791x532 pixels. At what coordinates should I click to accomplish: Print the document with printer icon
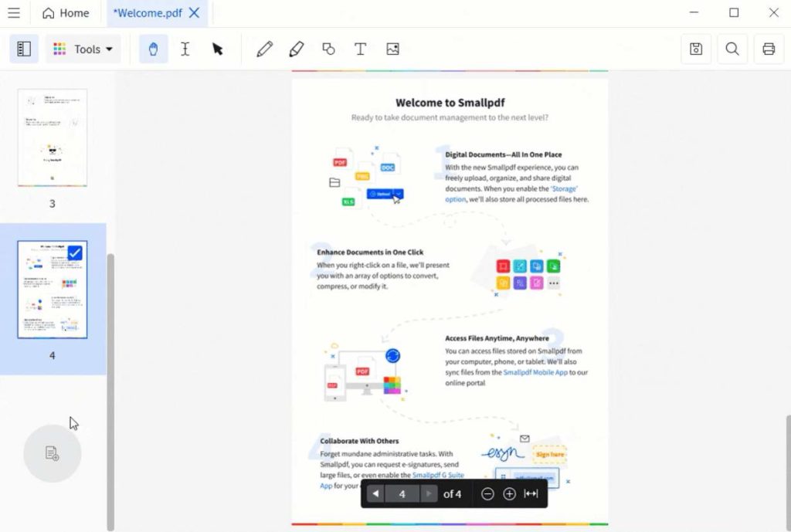click(769, 49)
